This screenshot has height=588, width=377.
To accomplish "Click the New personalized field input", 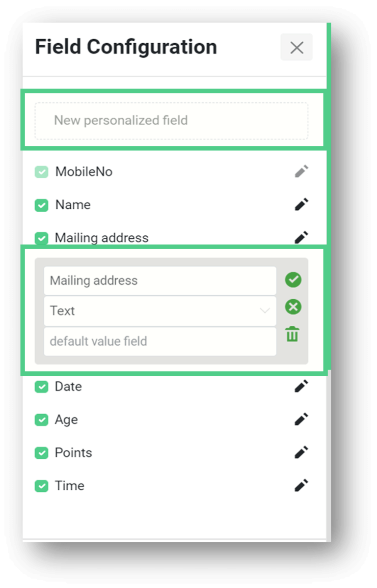I will (x=172, y=121).
